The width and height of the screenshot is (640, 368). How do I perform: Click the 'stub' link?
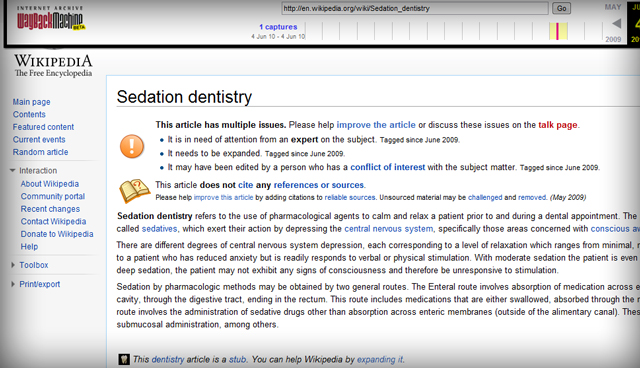click(x=238, y=359)
